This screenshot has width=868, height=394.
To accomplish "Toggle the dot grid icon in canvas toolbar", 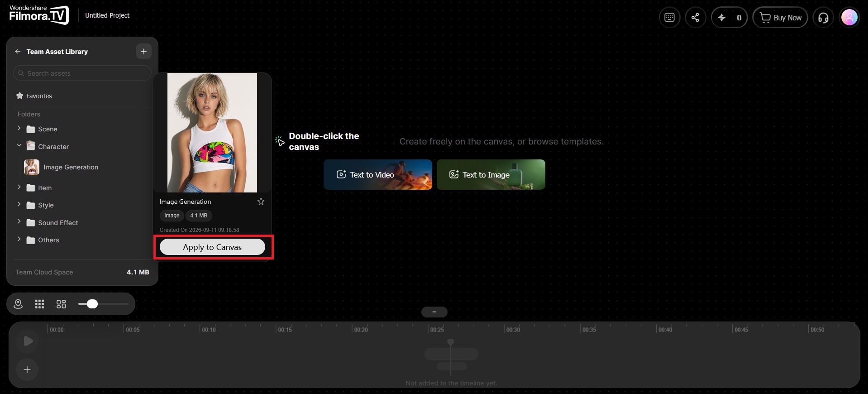I will 40,304.
